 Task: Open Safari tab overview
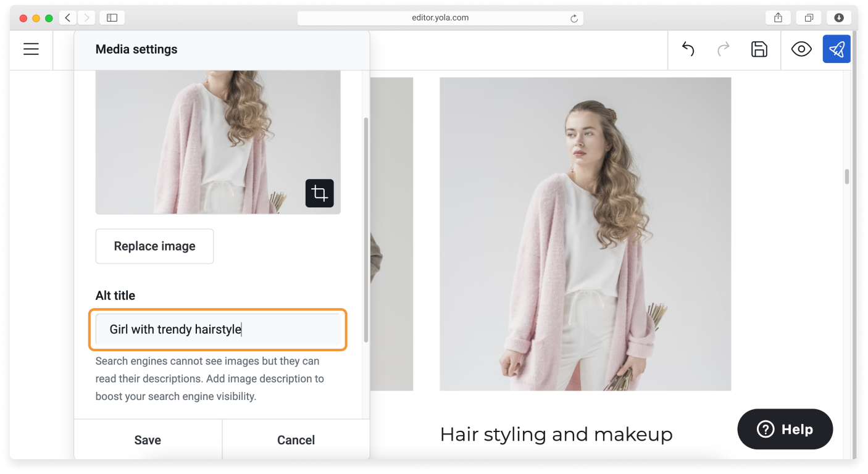tap(809, 17)
